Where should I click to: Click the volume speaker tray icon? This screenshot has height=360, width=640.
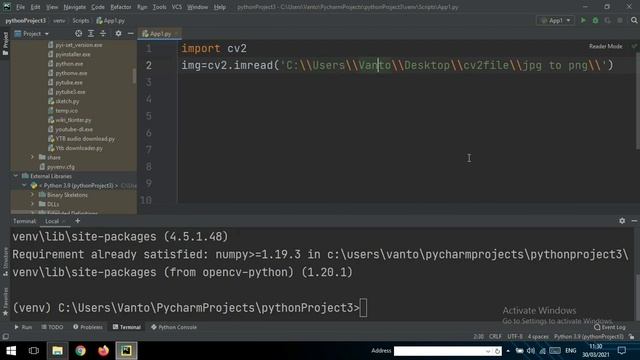coord(531,351)
